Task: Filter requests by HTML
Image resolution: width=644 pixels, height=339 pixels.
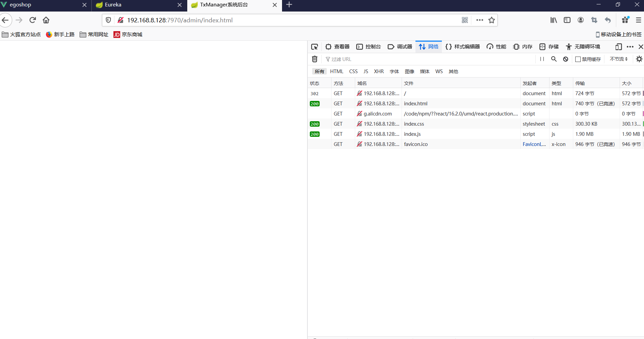Action: 337,71
